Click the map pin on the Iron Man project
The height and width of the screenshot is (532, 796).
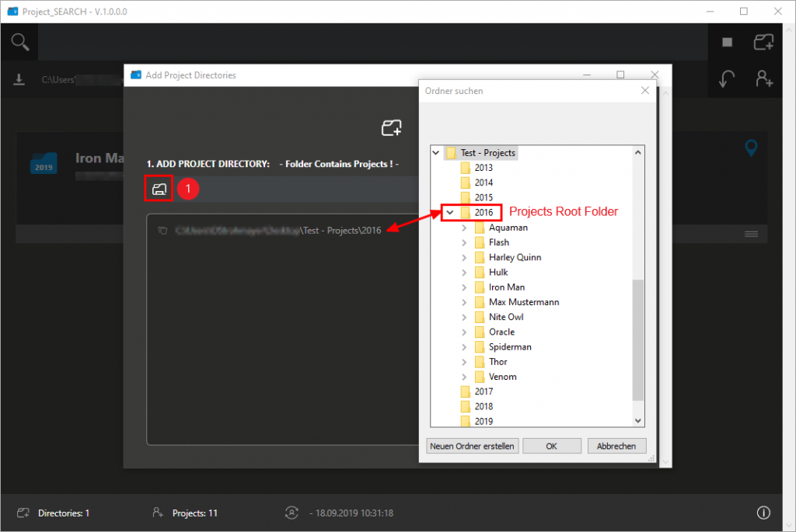(x=751, y=148)
